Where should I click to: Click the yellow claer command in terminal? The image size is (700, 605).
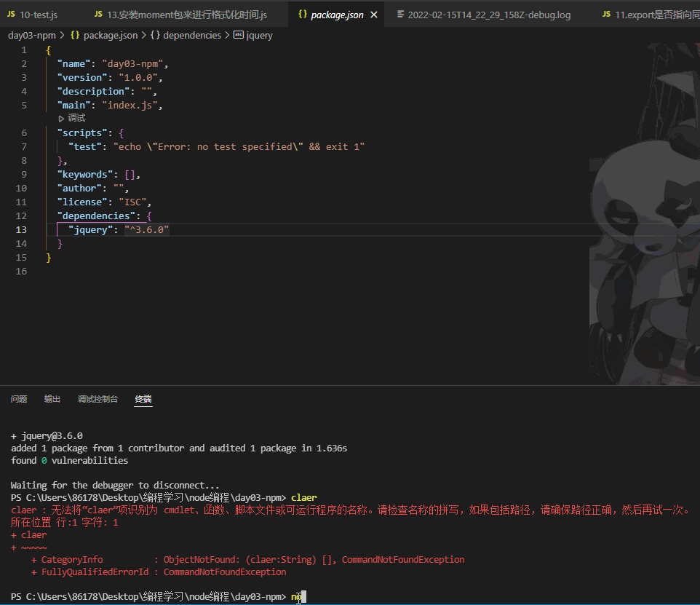point(303,498)
